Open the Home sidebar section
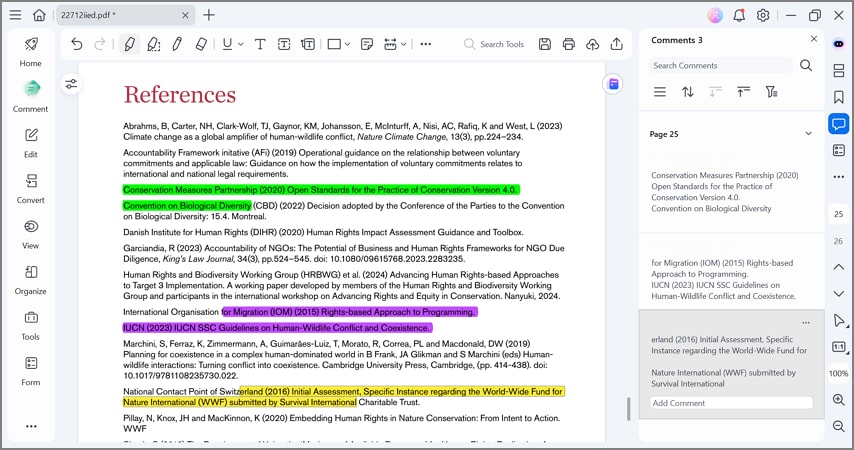854x450 pixels. click(30, 52)
